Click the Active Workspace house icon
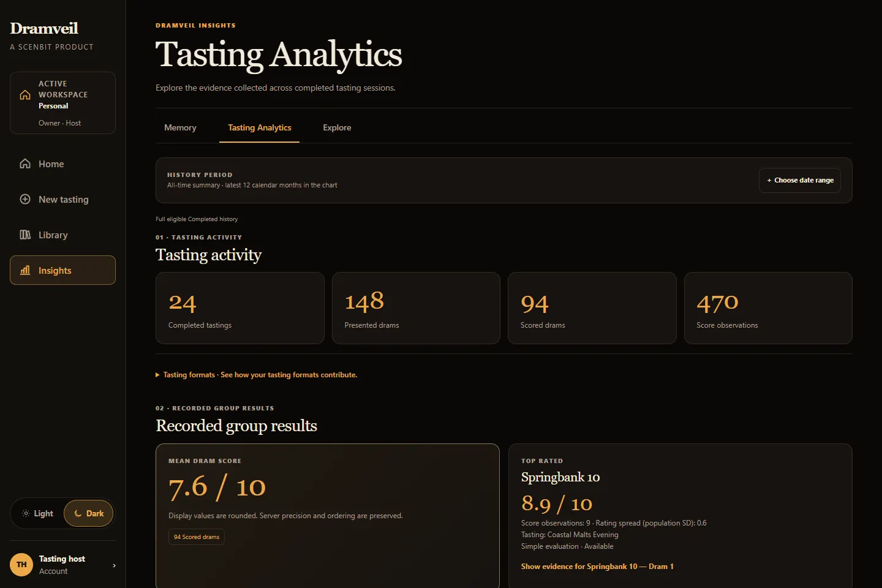The width and height of the screenshot is (882, 588). point(25,95)
